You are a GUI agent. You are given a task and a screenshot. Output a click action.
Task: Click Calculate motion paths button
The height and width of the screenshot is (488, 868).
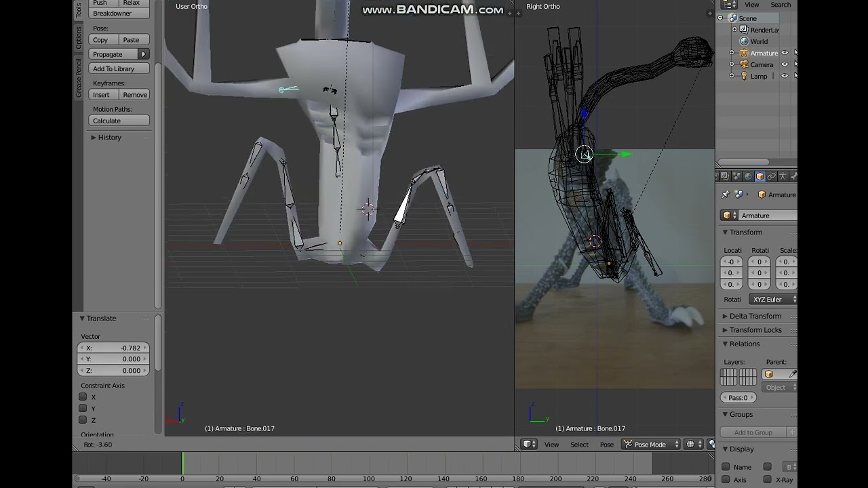(119, 121)
